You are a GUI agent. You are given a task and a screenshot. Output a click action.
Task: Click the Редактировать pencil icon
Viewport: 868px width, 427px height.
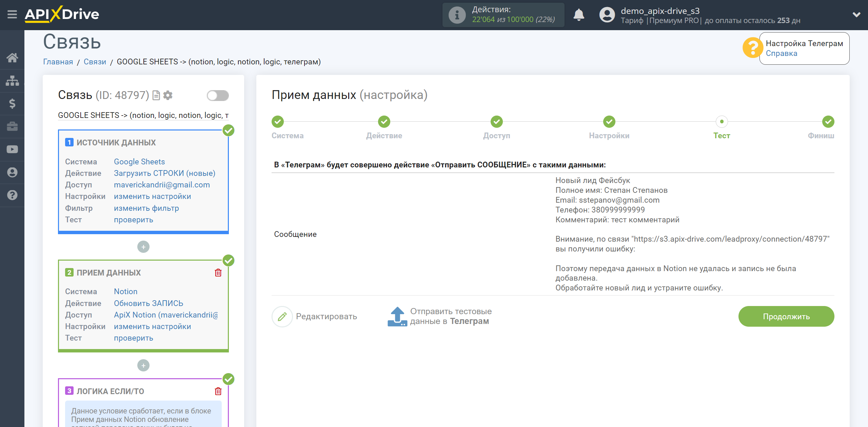282,317
